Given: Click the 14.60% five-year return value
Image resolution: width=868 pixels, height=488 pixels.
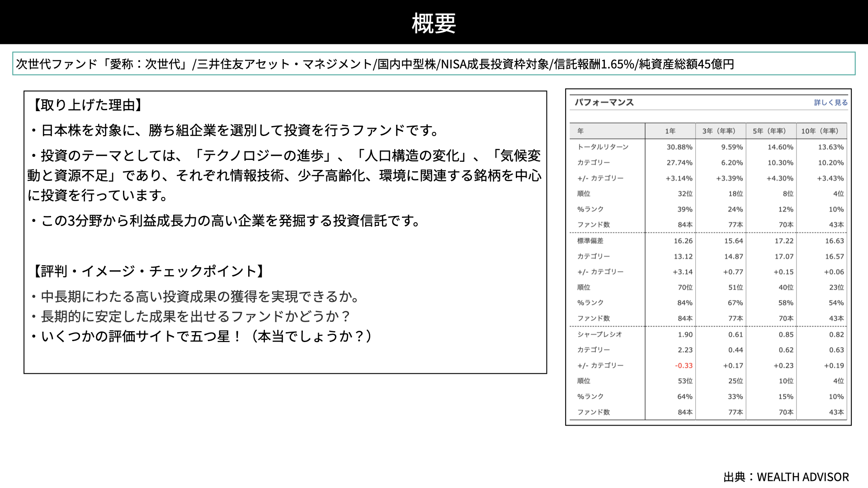Looking at the screenshot, I should (780, 147).
